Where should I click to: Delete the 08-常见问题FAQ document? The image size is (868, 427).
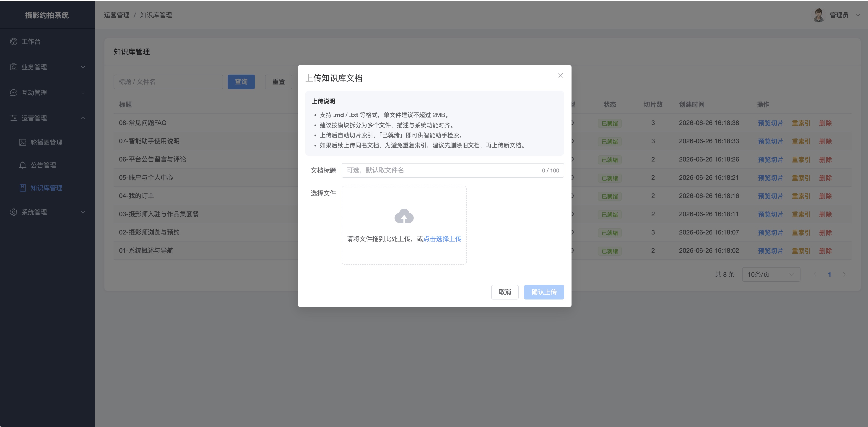[825, 123]
